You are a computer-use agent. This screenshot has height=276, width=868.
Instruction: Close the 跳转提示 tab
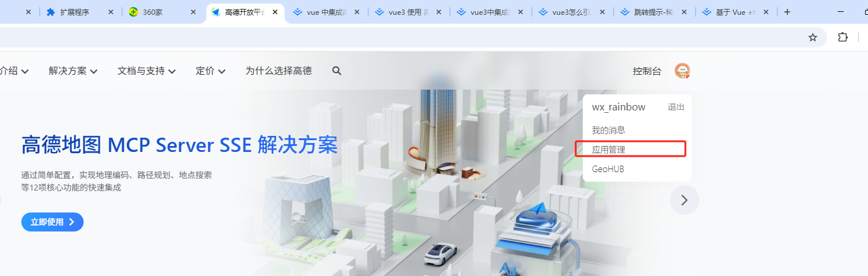click(x=684, y=12)
